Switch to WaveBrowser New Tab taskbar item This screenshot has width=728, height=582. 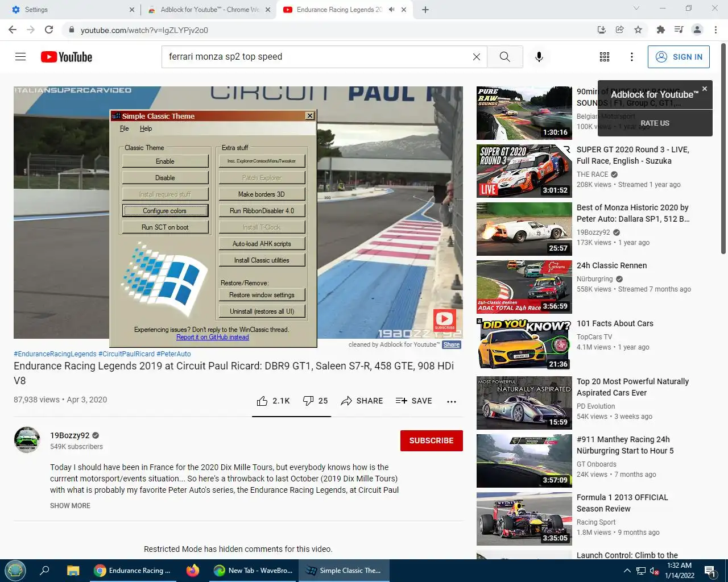253,571
